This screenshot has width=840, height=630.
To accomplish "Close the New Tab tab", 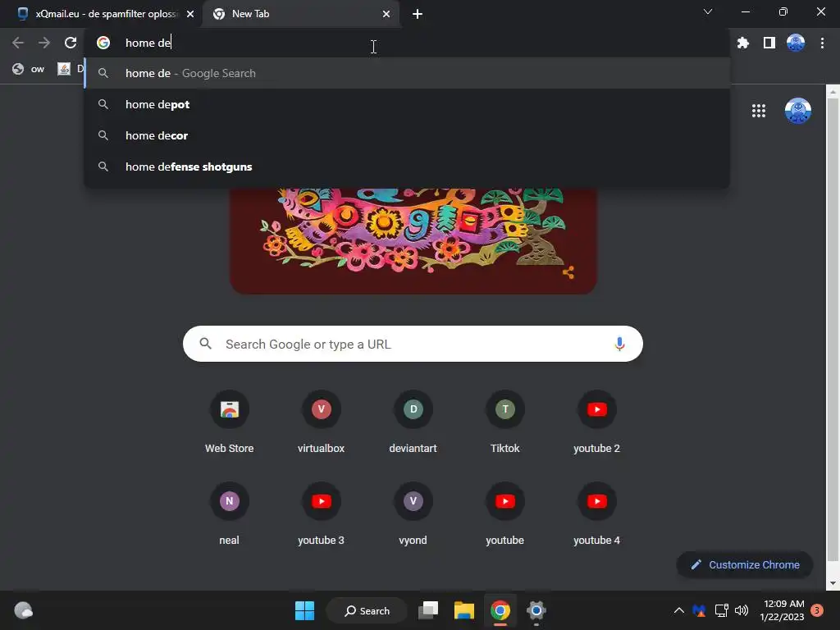I will pyautogui.click(x=386, y=14).
